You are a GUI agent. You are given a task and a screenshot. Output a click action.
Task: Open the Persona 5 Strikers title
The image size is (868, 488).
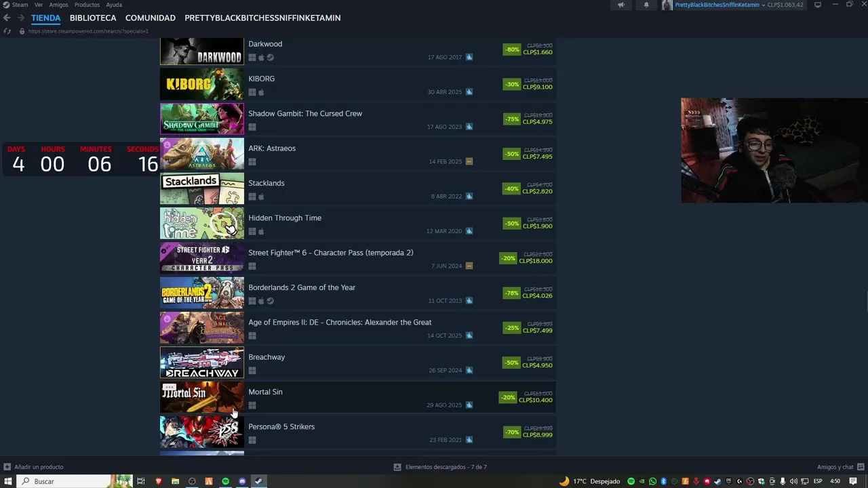[281, 426]
